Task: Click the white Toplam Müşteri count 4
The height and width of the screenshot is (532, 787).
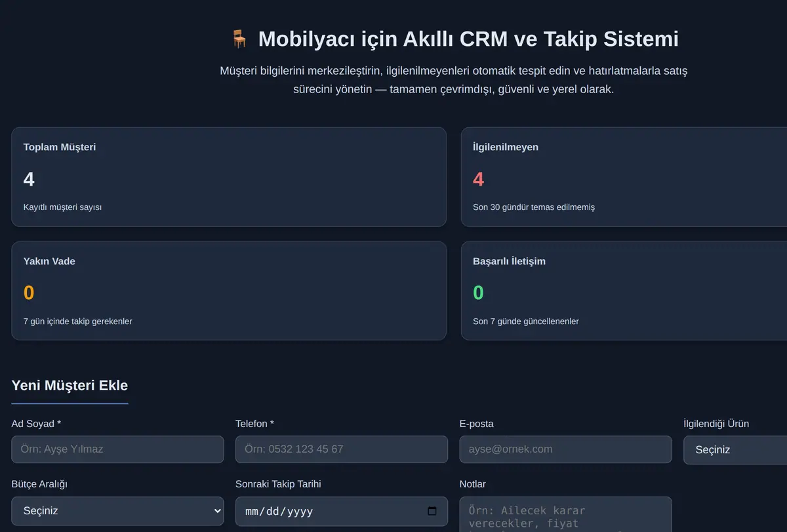Action: tap(29, 179)
